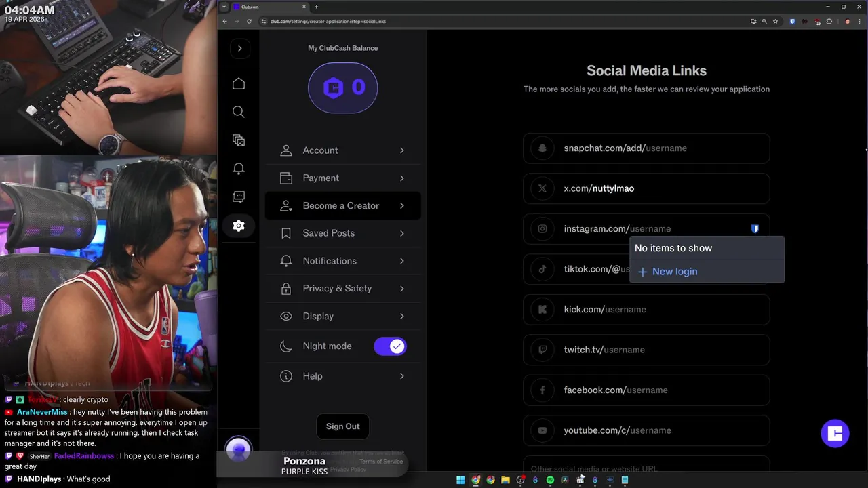This screenshot has height=488, width=868.
Task: Open the Chrome three-dot menu
Action: click(859, 21)
